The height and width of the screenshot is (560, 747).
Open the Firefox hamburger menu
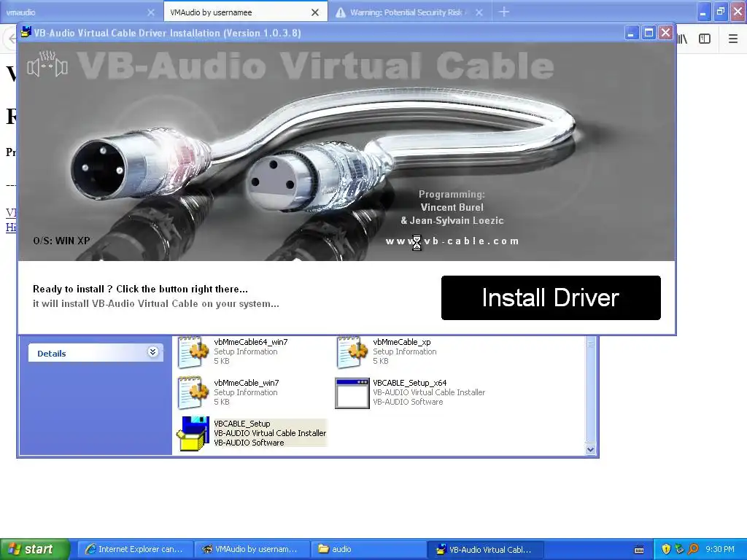[x=733, y=39]
